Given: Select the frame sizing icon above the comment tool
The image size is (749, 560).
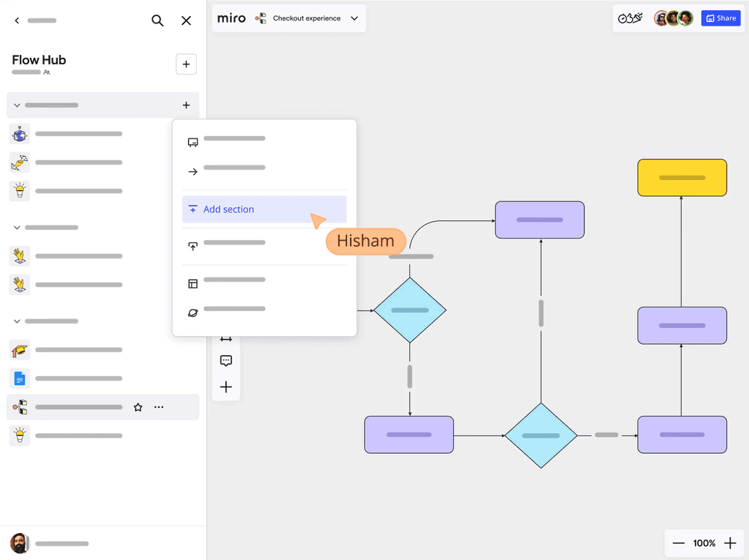Looking at the screenshot, I should (x=226, y=337).
